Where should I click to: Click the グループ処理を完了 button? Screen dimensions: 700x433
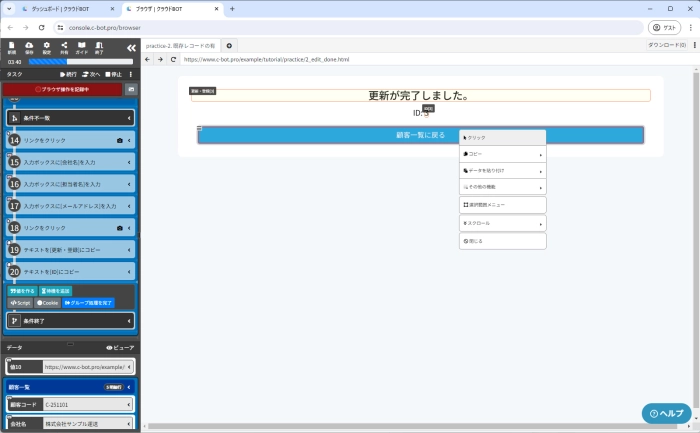click(x=89, y=302)
